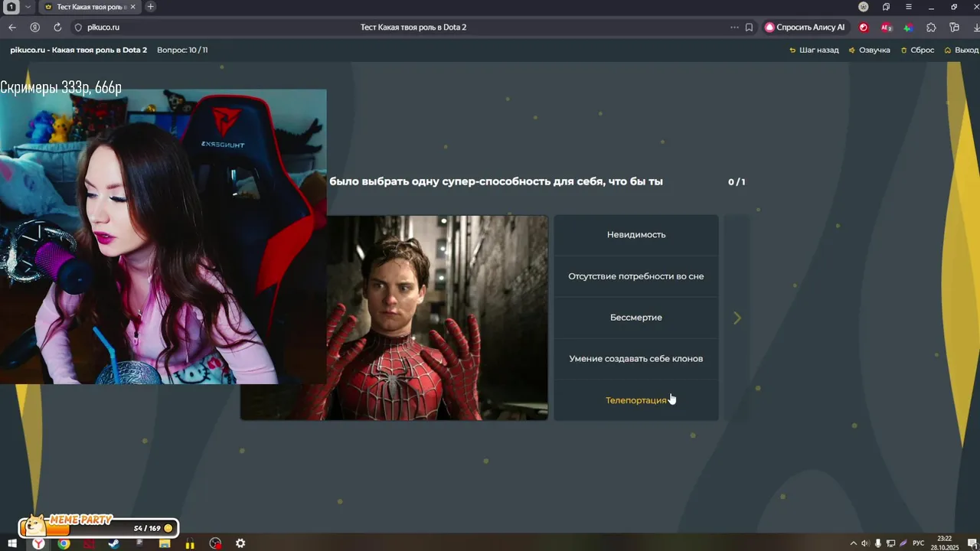Open the tab collections icon in title bar
980x551 pixels.
coord(886,7)
